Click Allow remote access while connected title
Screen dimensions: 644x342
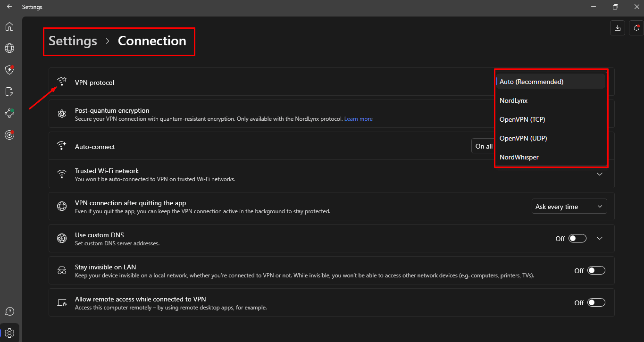click(x=141, y=299)
